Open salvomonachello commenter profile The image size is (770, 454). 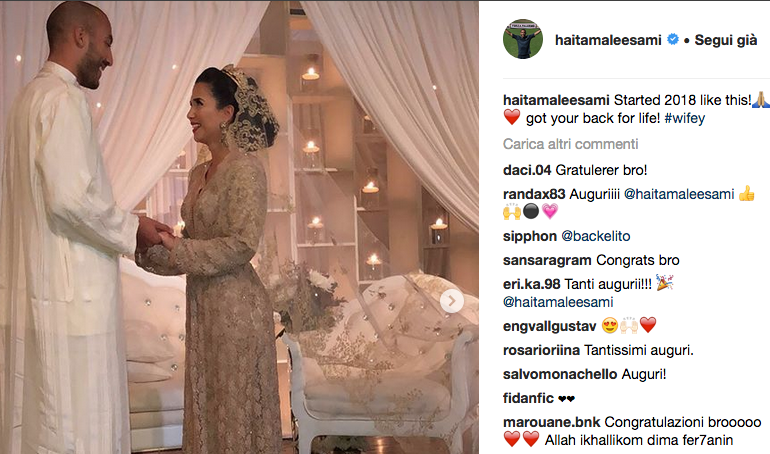pyautogui.click(x=560, y=374)
